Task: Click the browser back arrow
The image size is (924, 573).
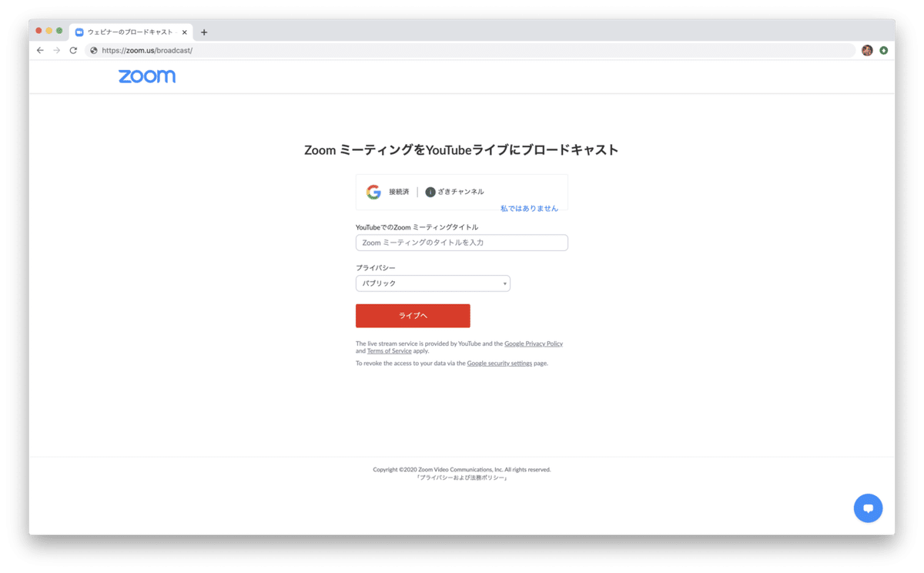Action: [x=40, y=51]
